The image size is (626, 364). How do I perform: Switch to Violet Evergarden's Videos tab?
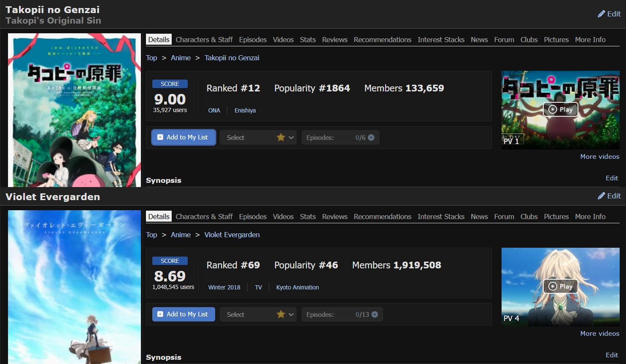click(x=283, y=217)
